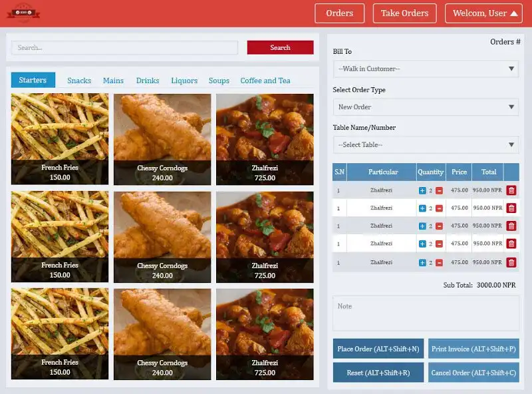Add top-row Chessy Corndogs item
532x394 pixels.
click(x=162, y=139)
